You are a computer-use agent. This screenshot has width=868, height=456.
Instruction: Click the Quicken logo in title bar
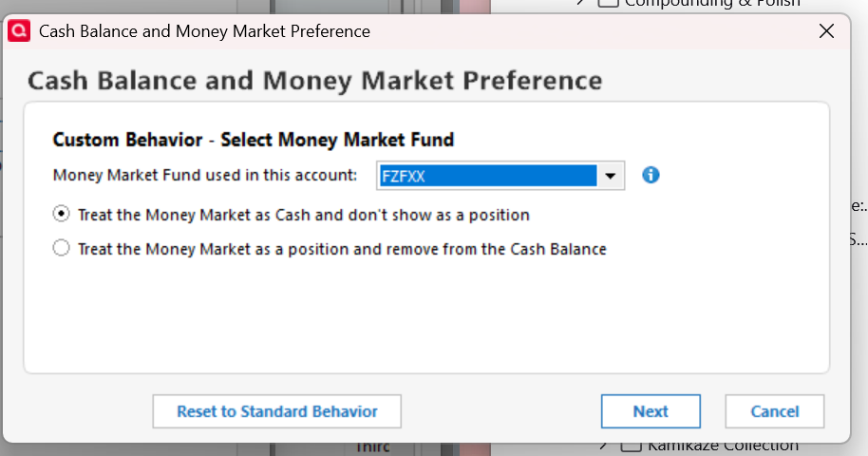coord(19,31)
